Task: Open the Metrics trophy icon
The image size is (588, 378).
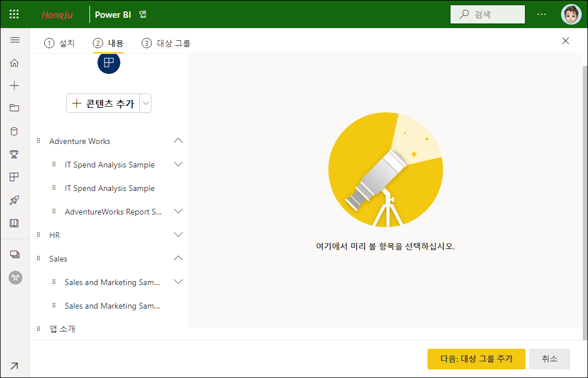Action: coord(14,154)
